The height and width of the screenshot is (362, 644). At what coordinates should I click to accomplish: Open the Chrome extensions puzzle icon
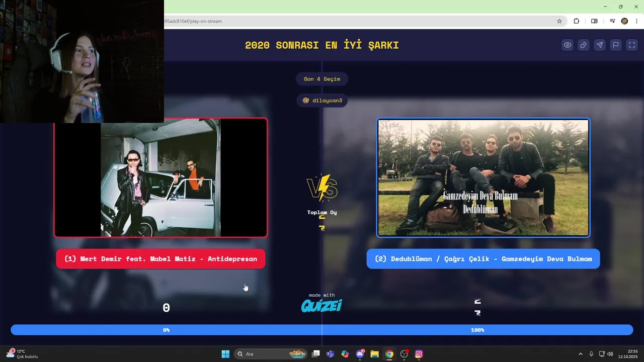pos(577,21)
